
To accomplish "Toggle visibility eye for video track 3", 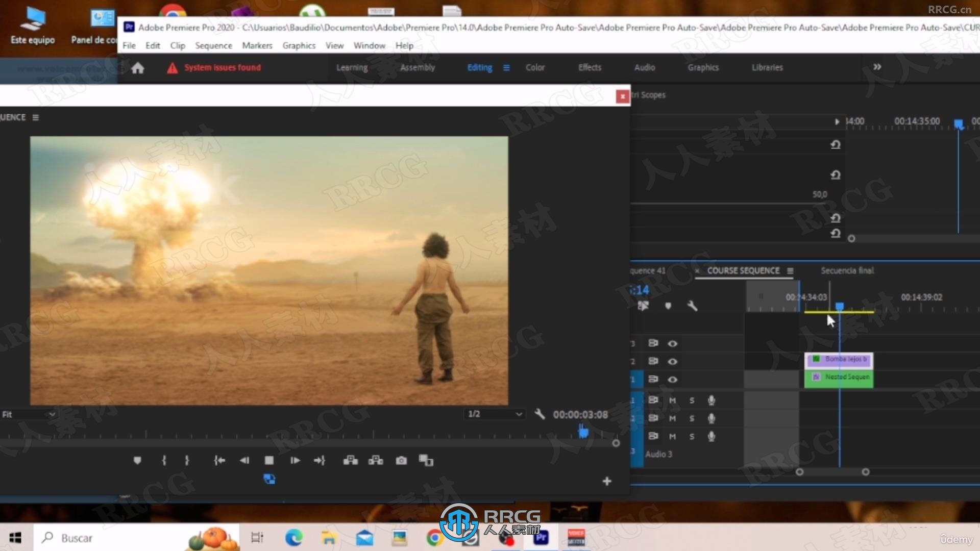I will point(673,343).
